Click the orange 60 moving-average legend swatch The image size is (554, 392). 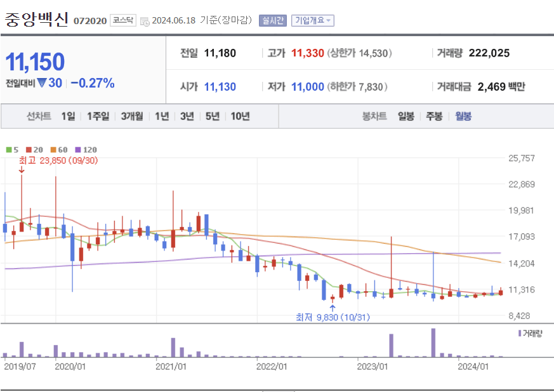click(53, 150)
